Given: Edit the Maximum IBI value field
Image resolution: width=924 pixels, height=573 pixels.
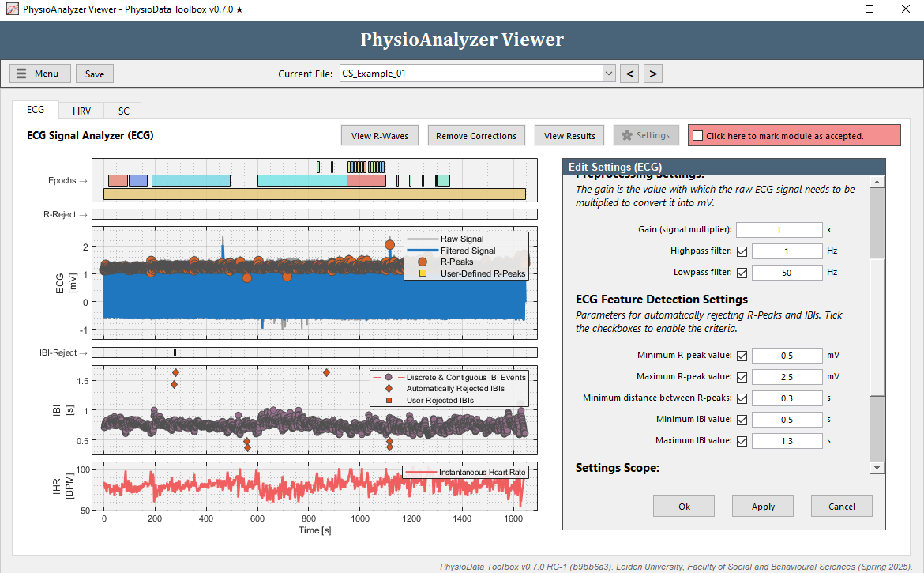Looking at the screenshot, I should [787, 440].
